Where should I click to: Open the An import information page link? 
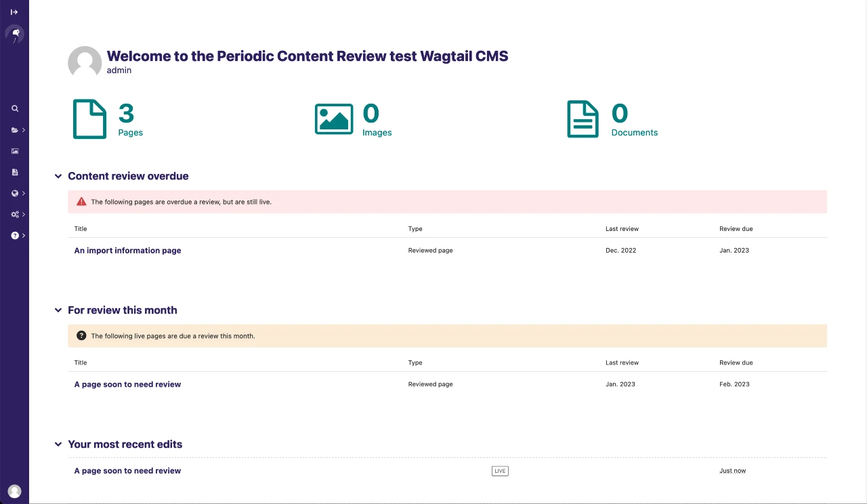click(x=127, y=250)
